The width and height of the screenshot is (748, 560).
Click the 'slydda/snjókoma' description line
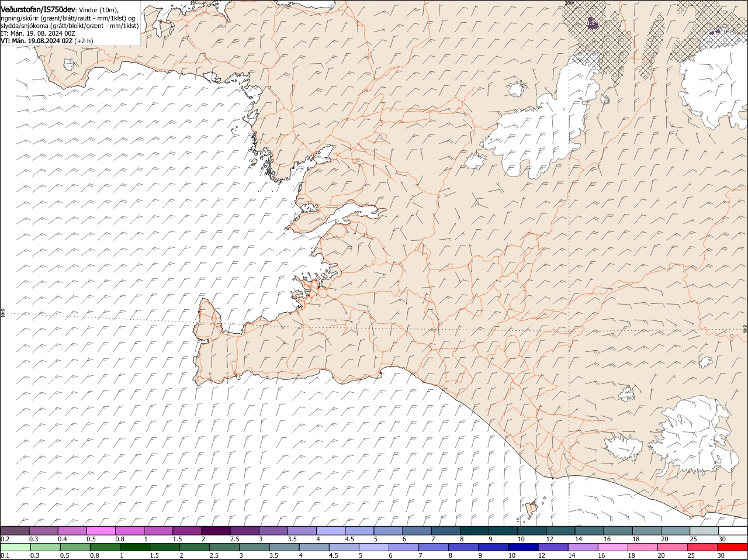(x=70, y=26)
